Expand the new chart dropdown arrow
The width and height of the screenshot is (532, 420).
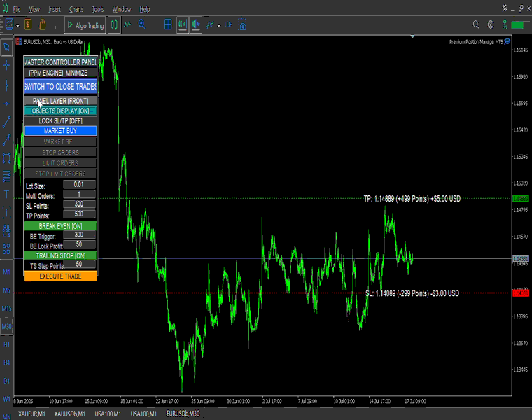point(17,25)
